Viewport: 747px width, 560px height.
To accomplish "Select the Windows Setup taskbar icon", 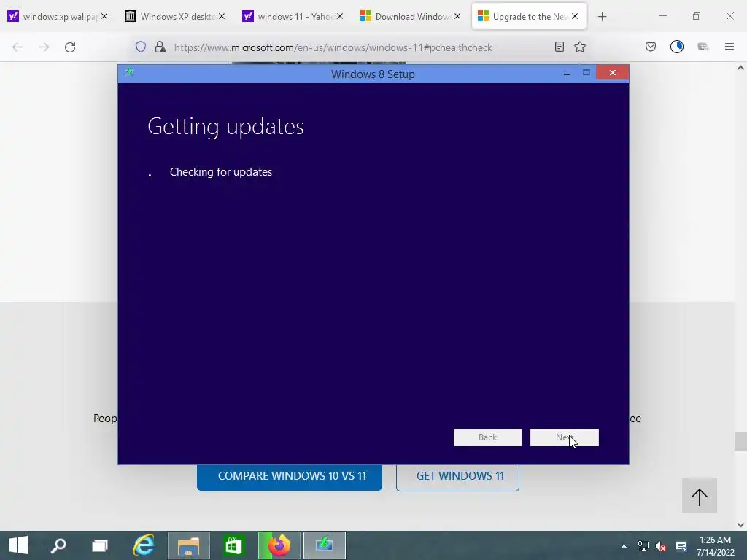I will [325, 545].
